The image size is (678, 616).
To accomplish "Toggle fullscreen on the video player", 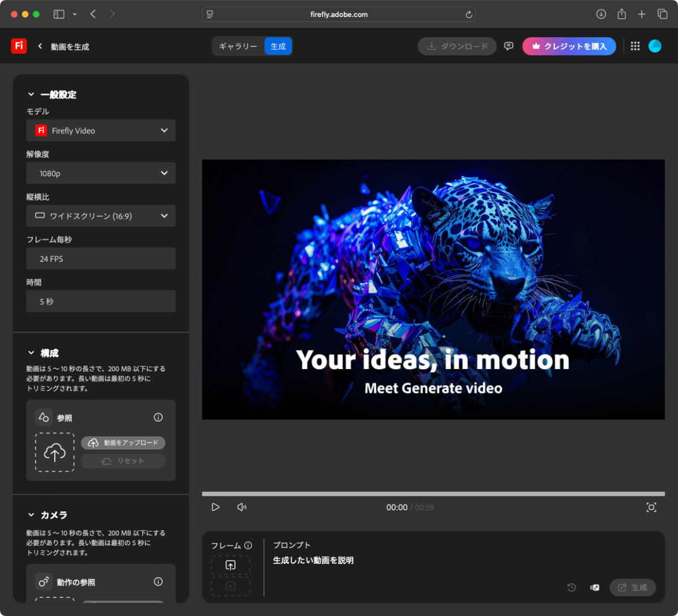I will click(651, 507).
